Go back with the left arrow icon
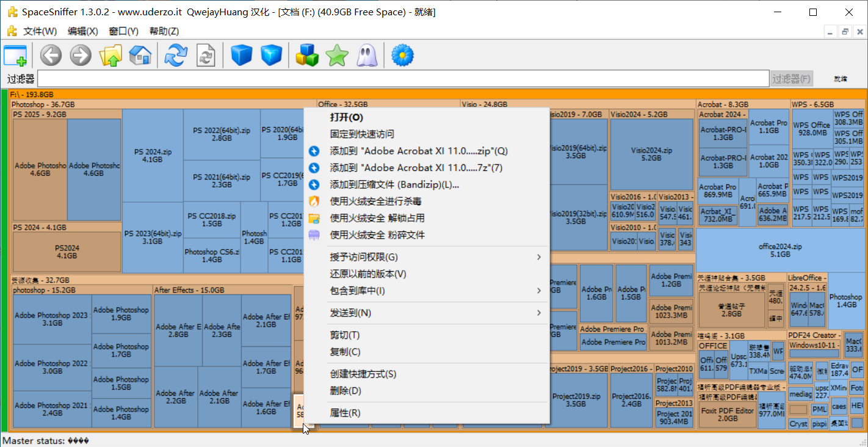868x447 pixels. point(51,56)
